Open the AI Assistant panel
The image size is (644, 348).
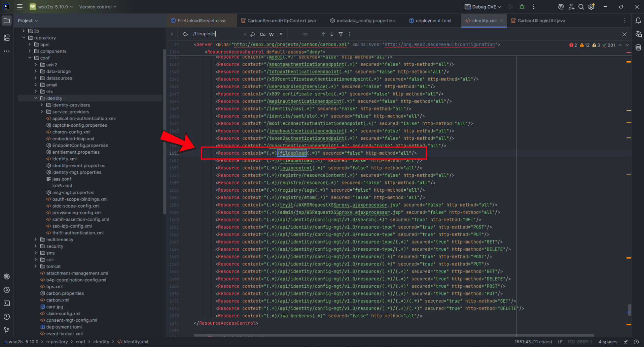tap(561, 7)
